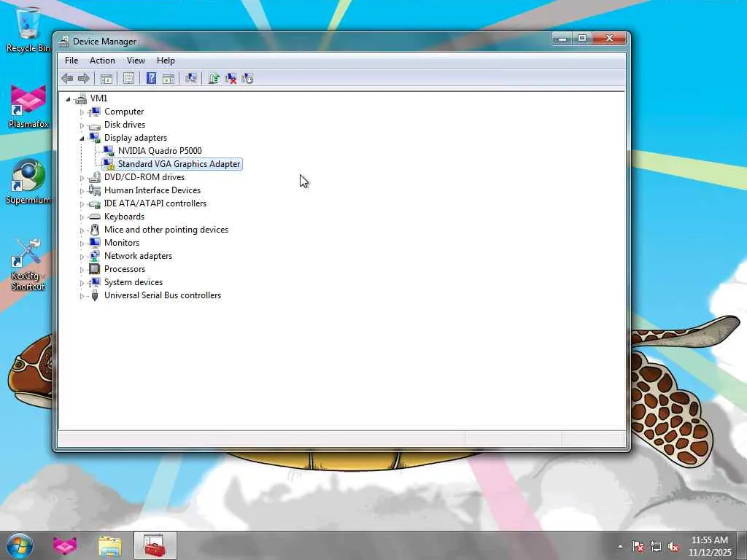
Task: Click the Keyboards category keyboard icon
Action: 95,217
